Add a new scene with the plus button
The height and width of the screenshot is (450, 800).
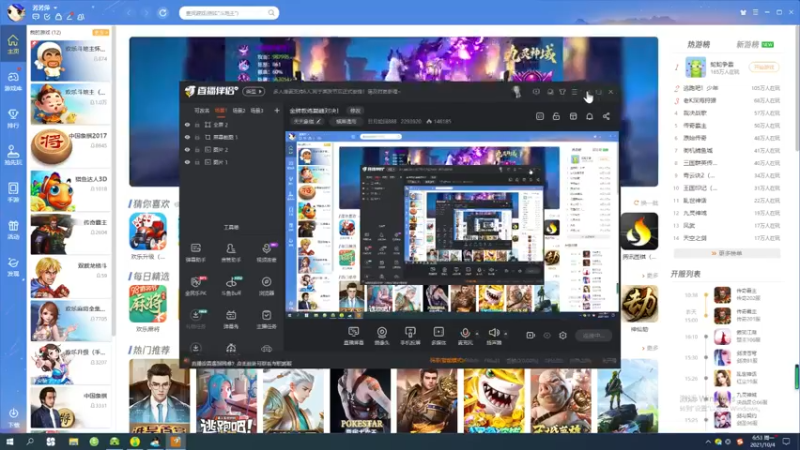[277, 111]
